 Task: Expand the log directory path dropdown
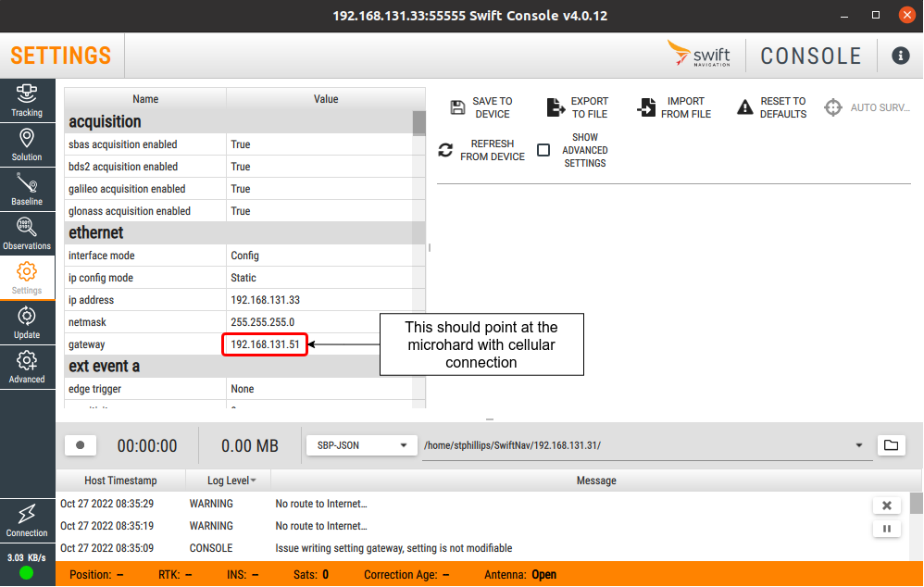point(860,445)
